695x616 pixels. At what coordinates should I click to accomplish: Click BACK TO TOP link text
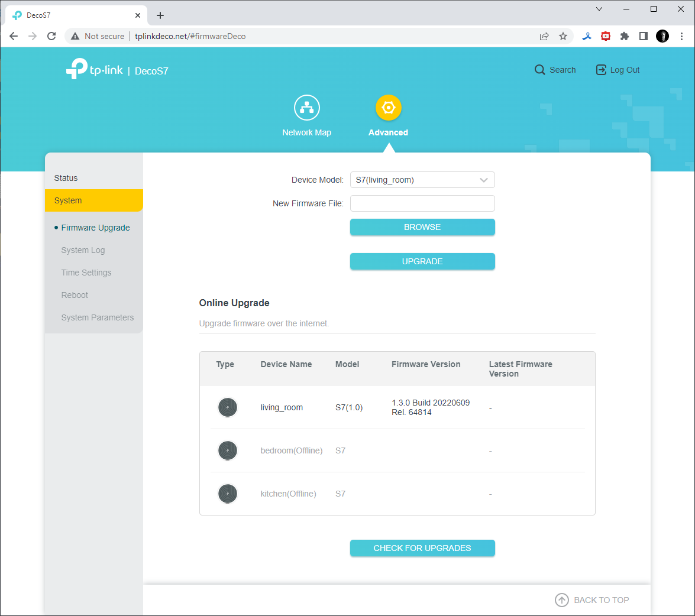tap(601, 600)
